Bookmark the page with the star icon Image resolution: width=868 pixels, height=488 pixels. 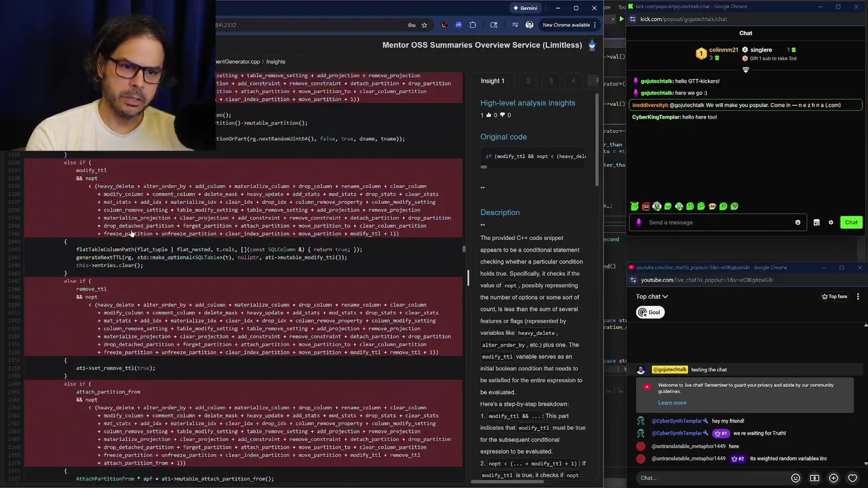[425, 25]
